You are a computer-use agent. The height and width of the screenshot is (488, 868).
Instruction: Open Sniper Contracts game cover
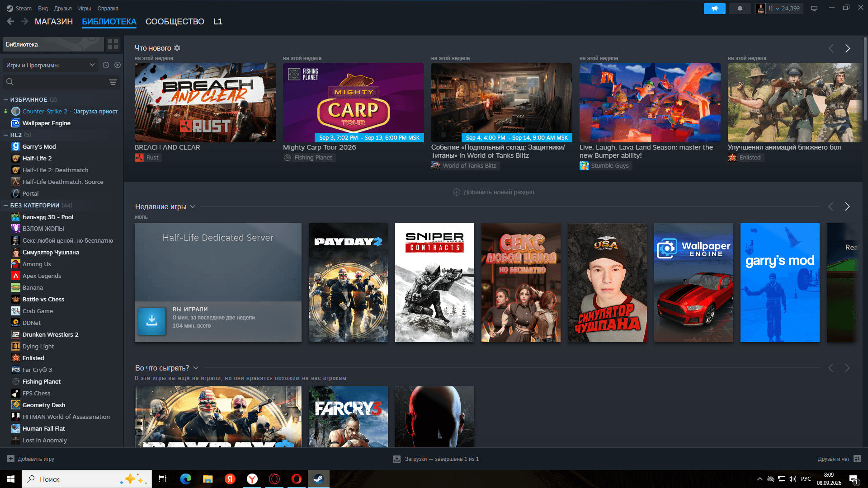[434, 282]
